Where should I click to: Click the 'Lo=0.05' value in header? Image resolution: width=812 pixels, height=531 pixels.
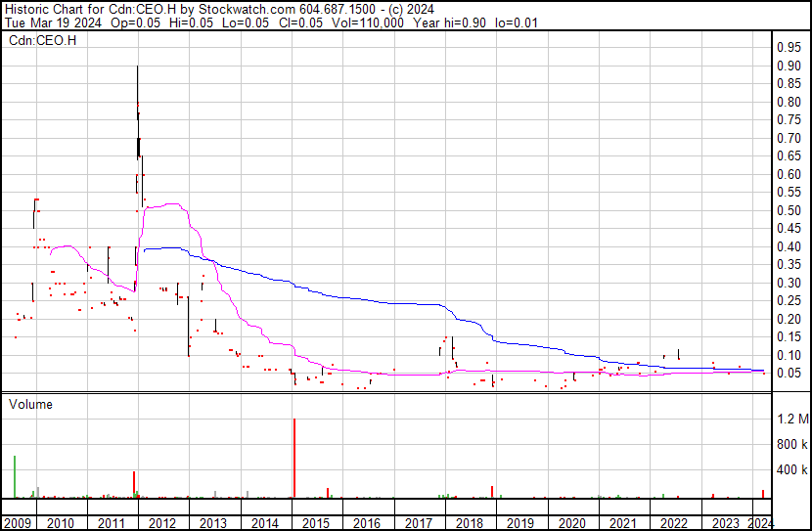coord(246,22)
